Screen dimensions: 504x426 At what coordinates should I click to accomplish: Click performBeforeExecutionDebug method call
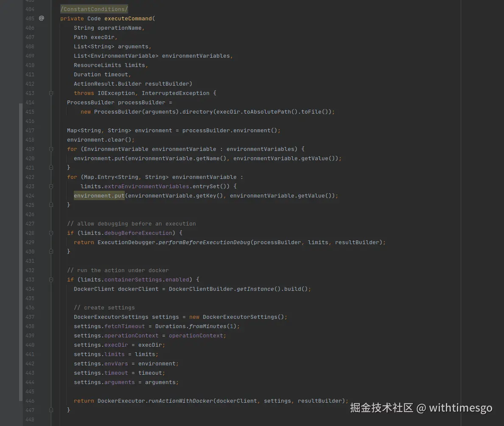(x=204, y=242)
